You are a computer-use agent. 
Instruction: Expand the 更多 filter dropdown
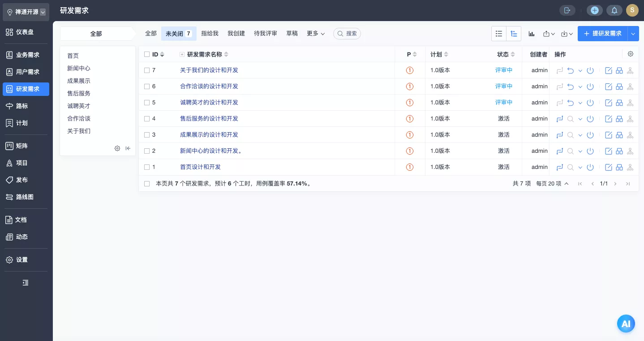pos(315,34)
